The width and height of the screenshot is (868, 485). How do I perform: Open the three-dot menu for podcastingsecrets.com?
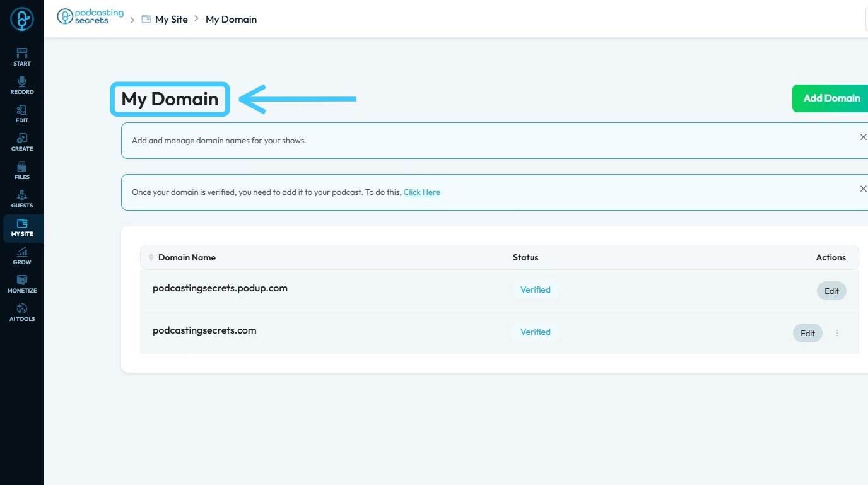pos(837,333)
